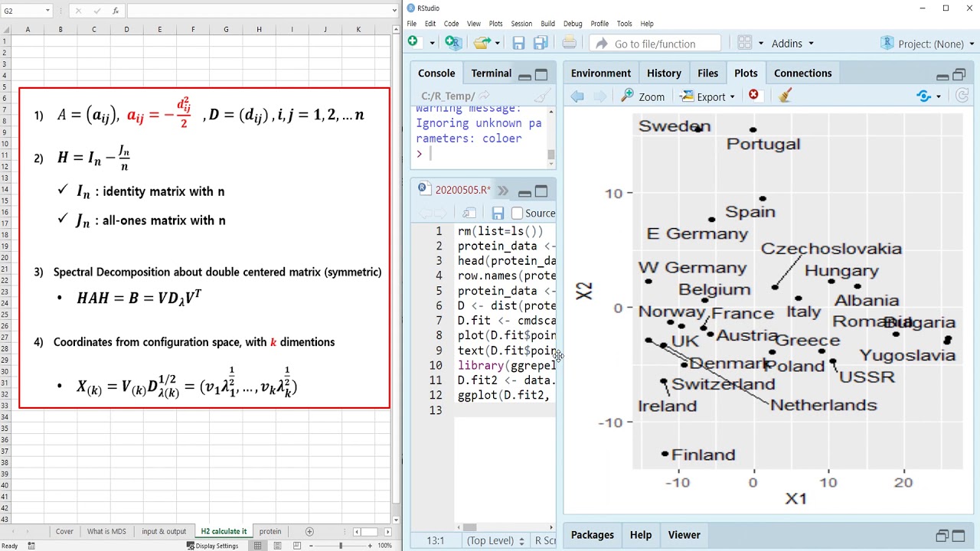
Task: Switch to the Help tab
Action: click(x=641, y=535)
